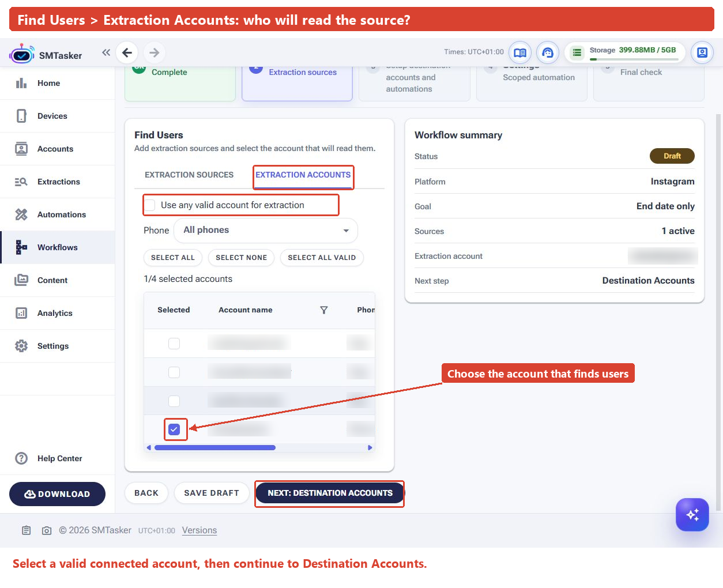This screenshot has width=723, height=588.
Task: Open Extractions in the sidebar
Action: tap(58, 182)
